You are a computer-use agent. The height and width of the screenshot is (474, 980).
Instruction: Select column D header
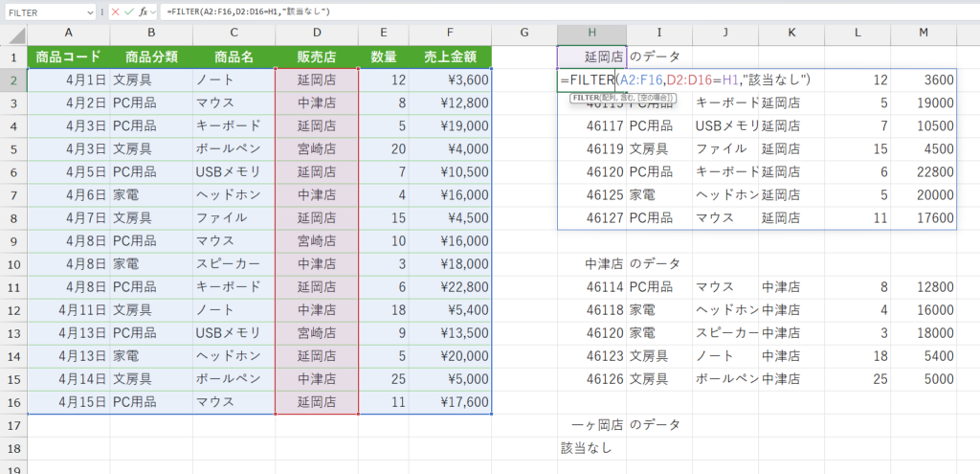coord(317,34)
